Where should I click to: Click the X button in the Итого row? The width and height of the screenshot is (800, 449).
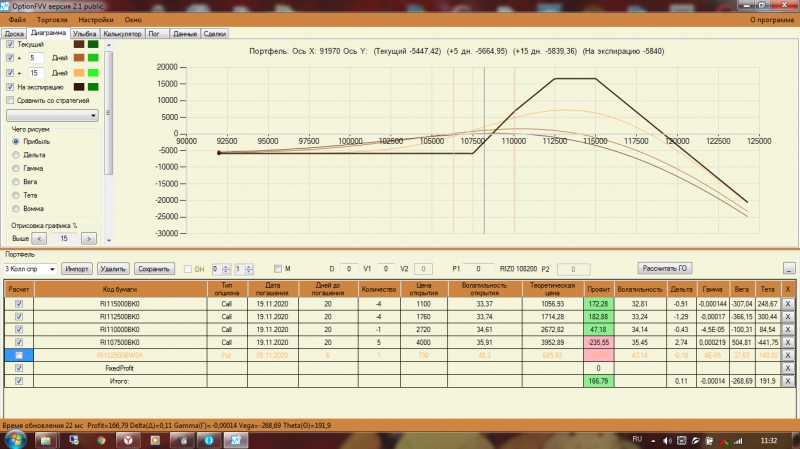point(788,381)
